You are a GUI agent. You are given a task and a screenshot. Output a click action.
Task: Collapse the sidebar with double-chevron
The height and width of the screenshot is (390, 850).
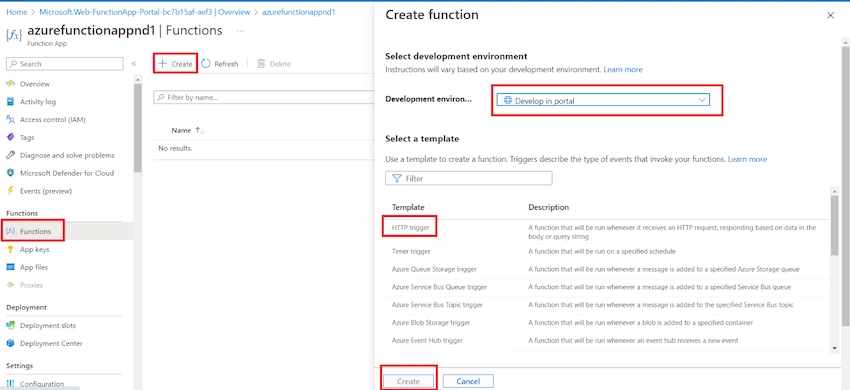134,64
